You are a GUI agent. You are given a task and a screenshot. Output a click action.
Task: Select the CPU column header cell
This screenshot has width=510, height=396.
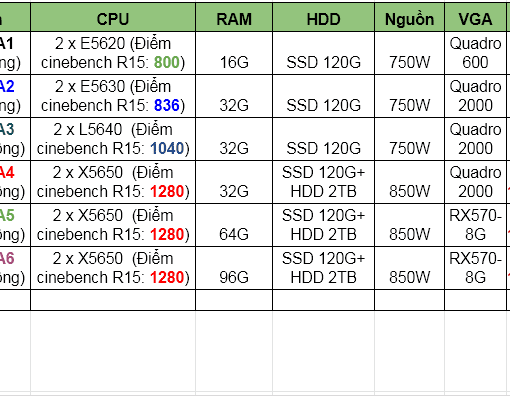113,17
